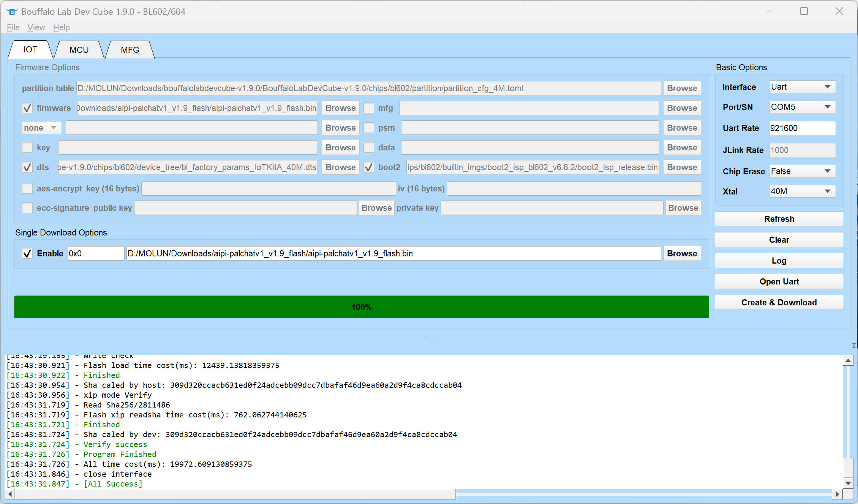Open the Help menu
Viewport: 858px width, 504px height.
pos(61,27)
